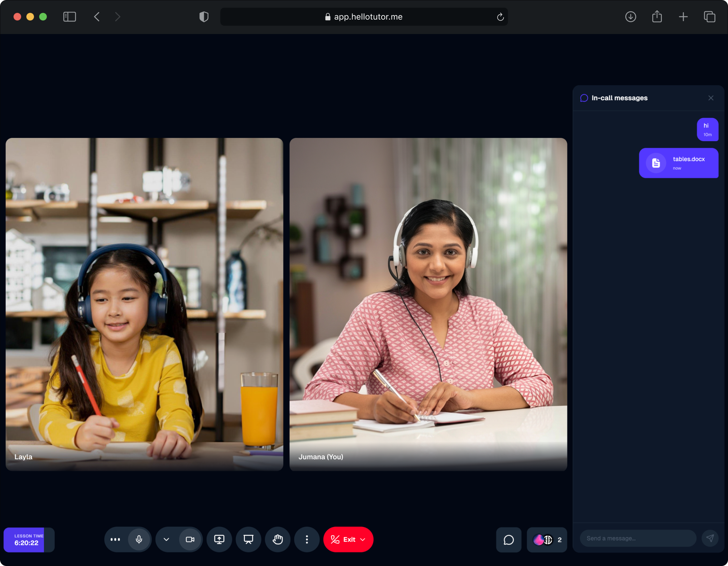Start screen sharing

coord(219,539)
